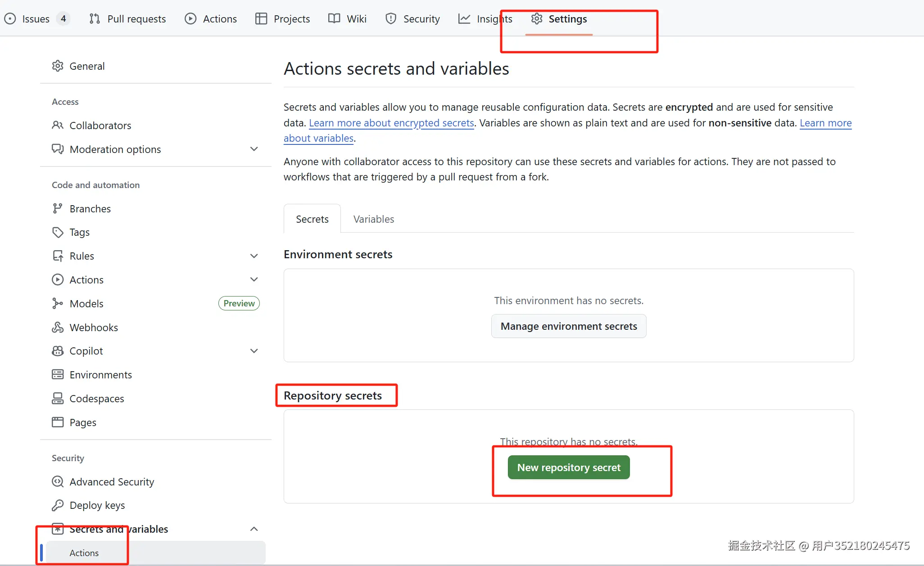Viewport: 924px width, 566px height.
Task: Collapse the Secrets and variables section
Action: (x=254, y=529)
